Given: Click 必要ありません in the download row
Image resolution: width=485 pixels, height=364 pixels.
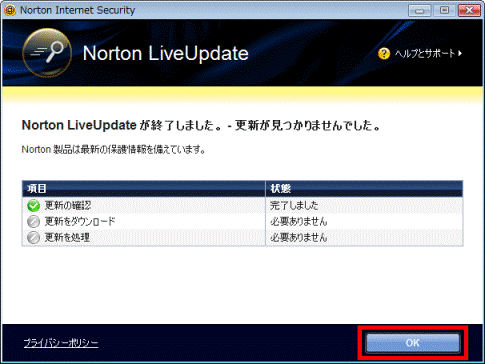Looking at the screenshot, I should click(x=299, y=222).
